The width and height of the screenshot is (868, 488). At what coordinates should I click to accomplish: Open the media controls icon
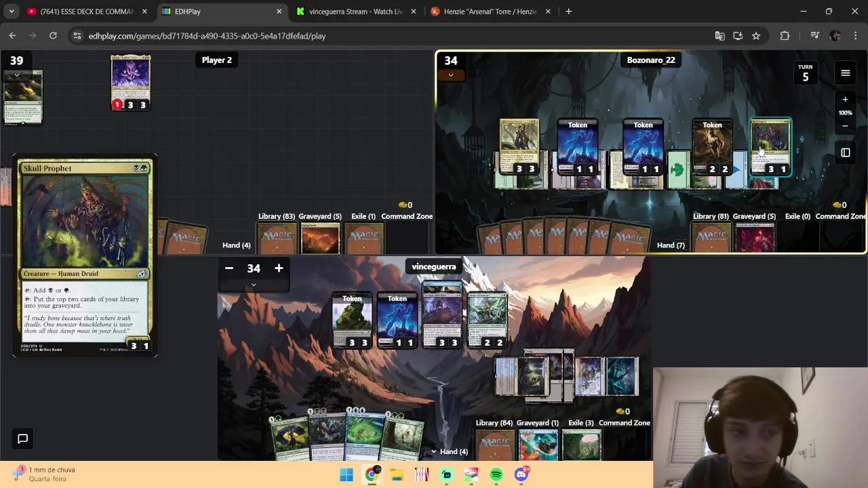(x=815, y=36)
